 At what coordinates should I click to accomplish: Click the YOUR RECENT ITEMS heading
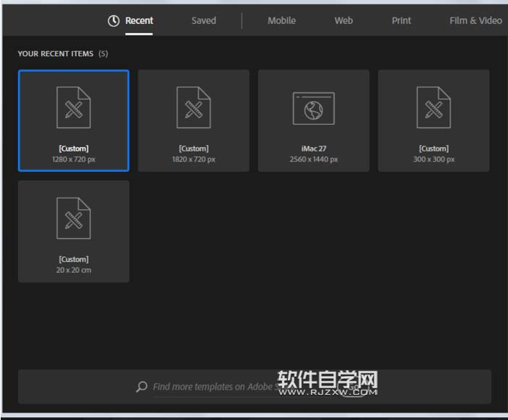[x=56, y=53]
